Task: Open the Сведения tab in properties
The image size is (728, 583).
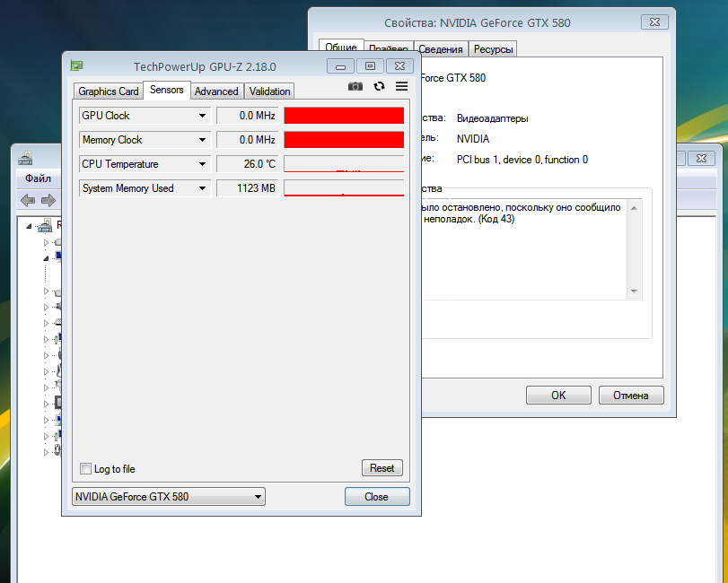Action: [x=441, y=49]
